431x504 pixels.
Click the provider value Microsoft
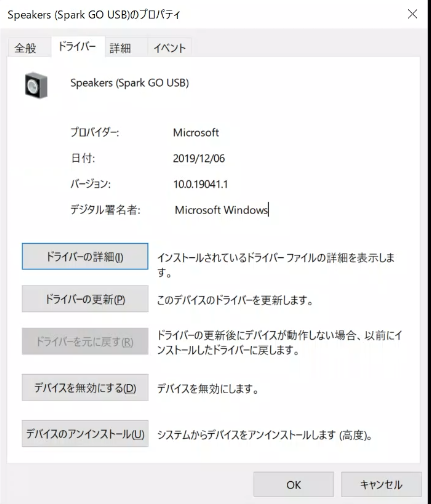click(196, 133)
